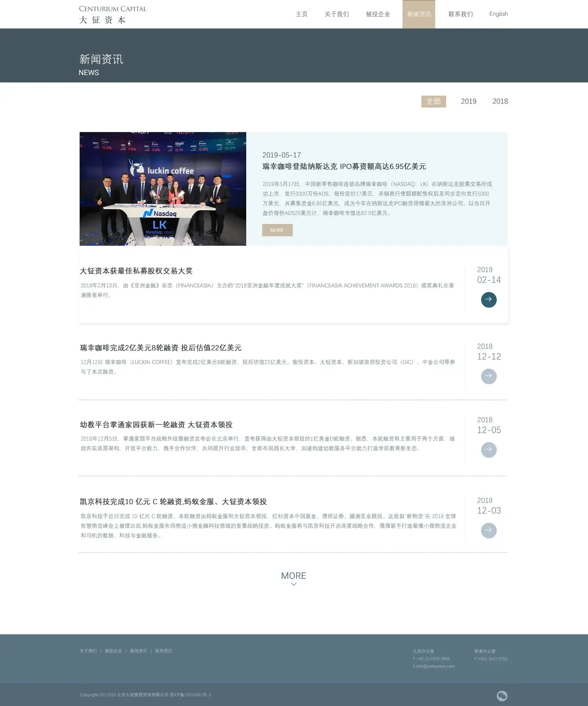Filter news by year 2018
This screenshot has width=588, height=706.
[500, 101]
